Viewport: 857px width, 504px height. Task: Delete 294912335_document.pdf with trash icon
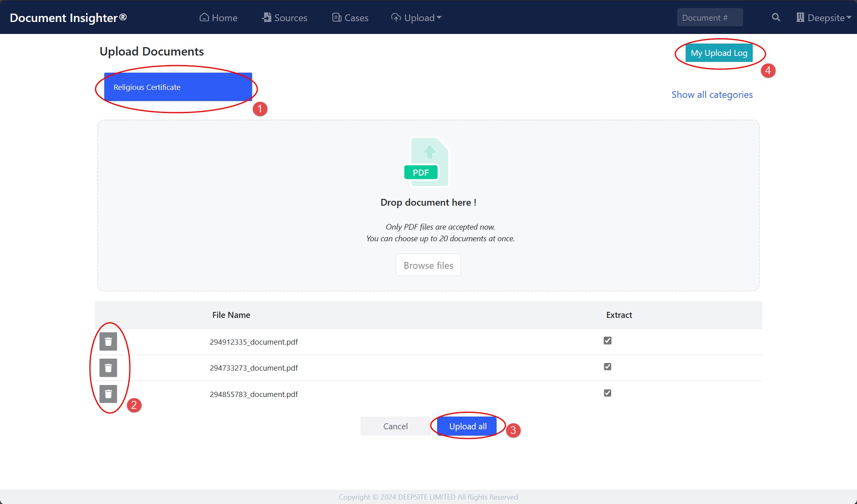pos(108,342)
